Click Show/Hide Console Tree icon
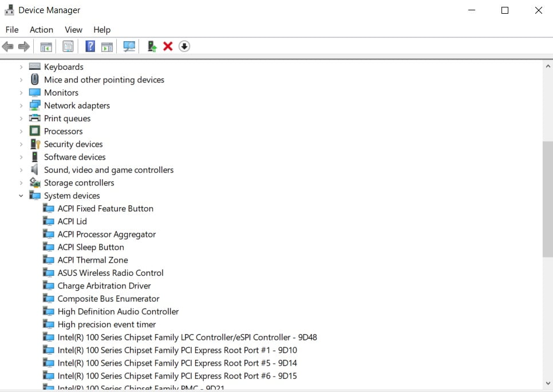Screen dimensions: 553x392 click(46, 46)
